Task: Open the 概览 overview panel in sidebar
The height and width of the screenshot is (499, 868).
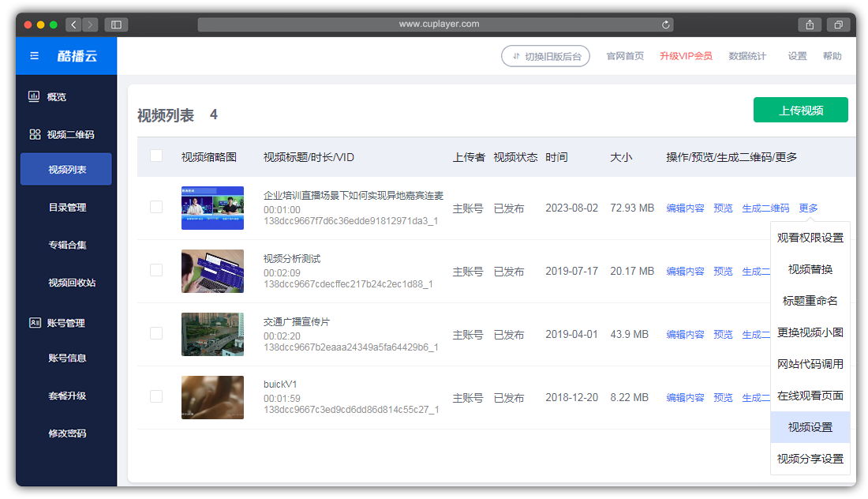Action: (55, 96)
